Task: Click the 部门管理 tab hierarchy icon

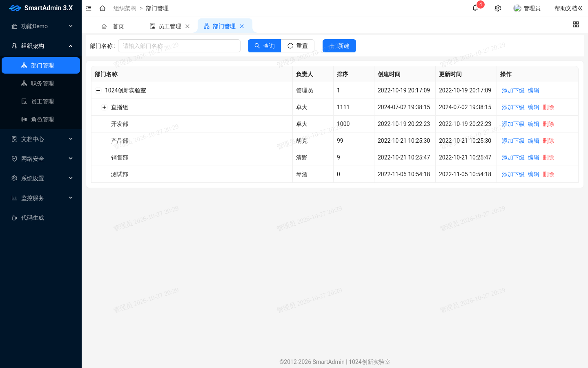Action: pyautogui.click(x=207, y=26)
